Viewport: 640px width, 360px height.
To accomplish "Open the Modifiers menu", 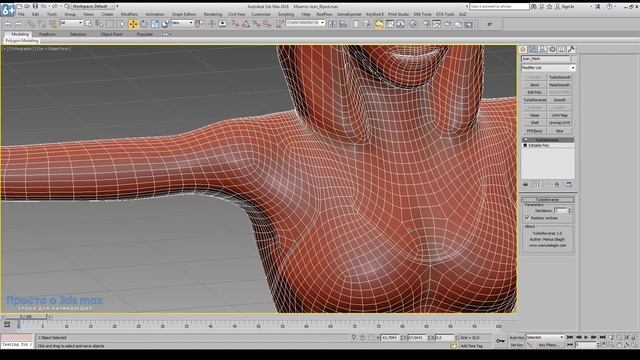I will click(x=129, y=14).
